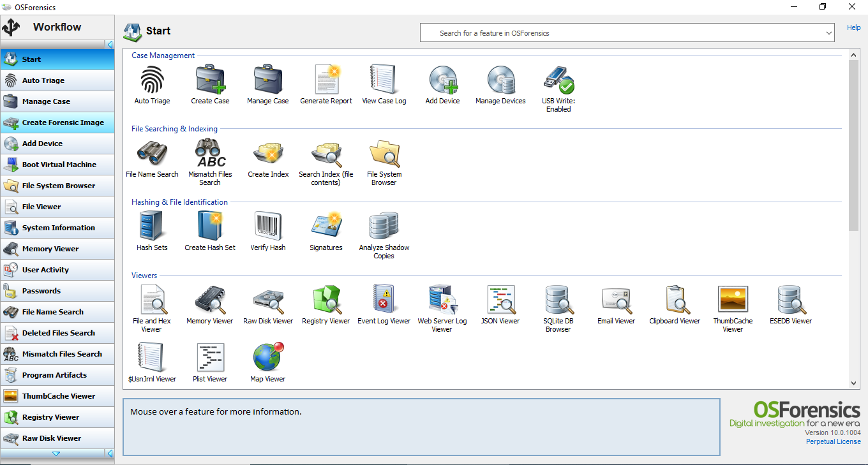
Task: Open the ThumbCache Viewer icon in Viewers section
Action: (733, 300)
